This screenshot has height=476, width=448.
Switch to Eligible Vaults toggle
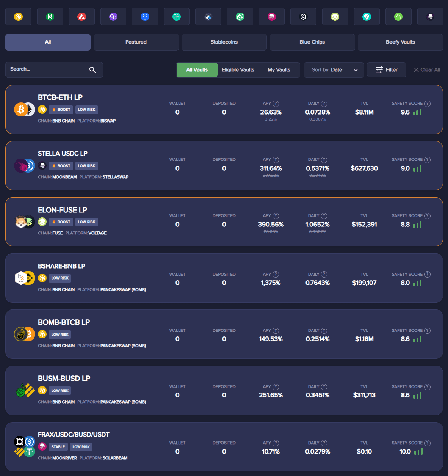(238, 70)
